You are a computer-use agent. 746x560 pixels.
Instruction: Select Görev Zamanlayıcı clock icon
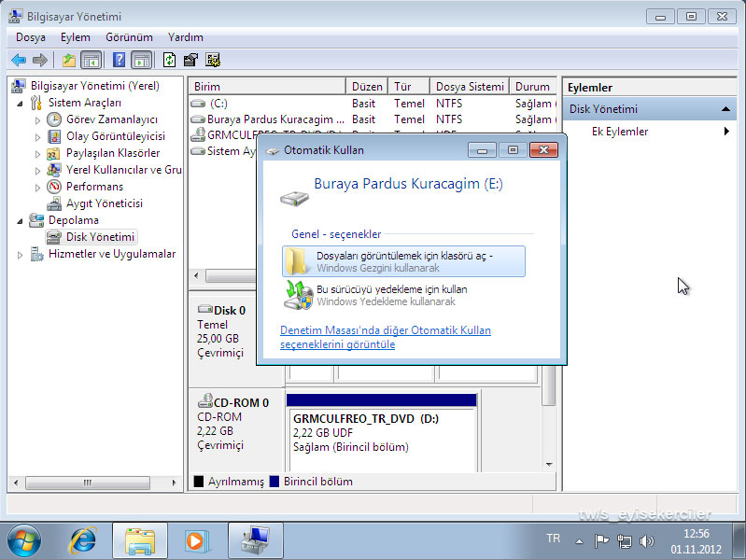pos(54,119)
